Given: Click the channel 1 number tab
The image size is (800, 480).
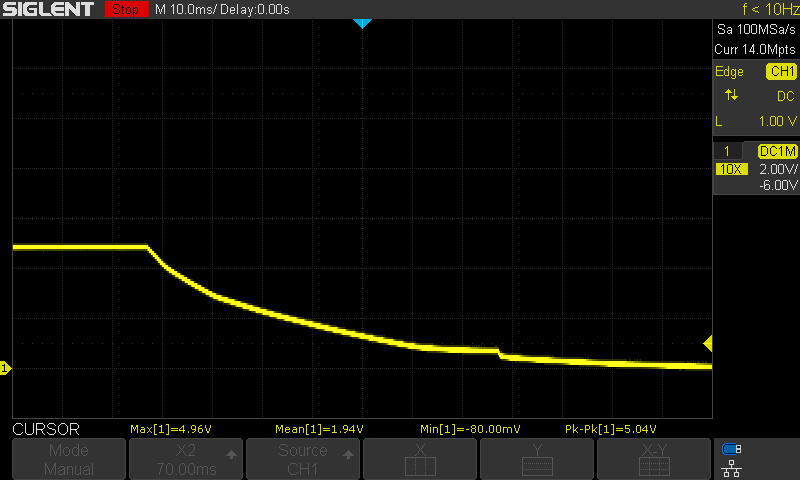Looking at the screenshot, I should click(727, 151).
